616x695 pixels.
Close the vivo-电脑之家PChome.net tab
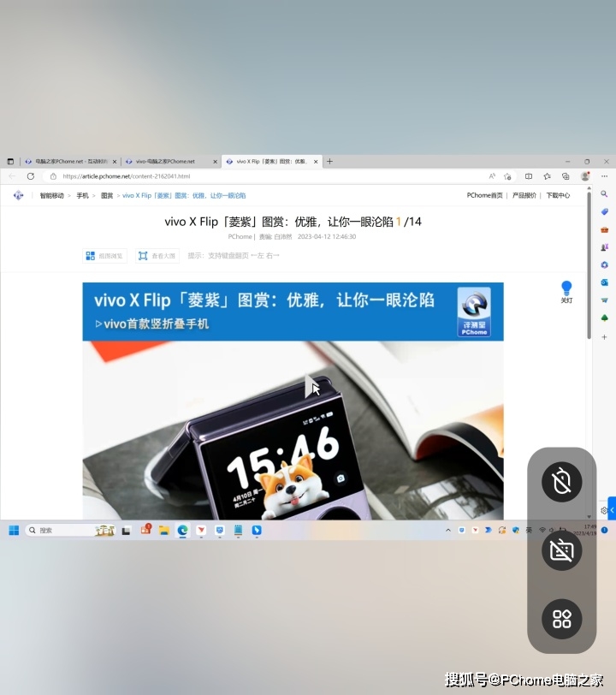pos(215,162)
